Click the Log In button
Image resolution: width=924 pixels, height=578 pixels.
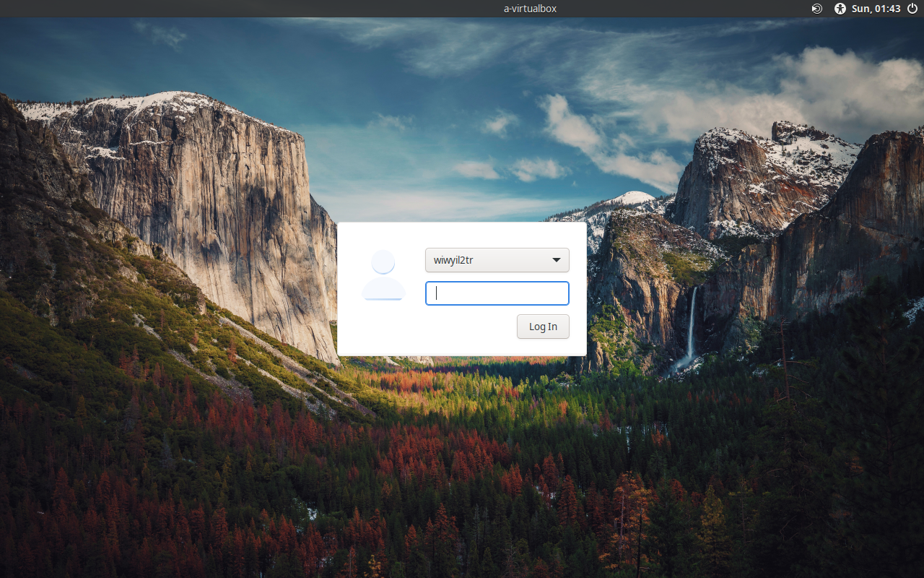pos(543,327)
